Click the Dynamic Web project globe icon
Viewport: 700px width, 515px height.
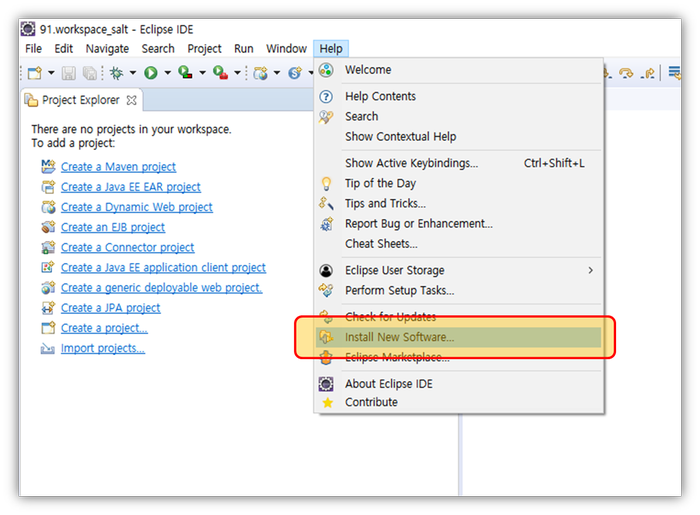pyautogui.click(x=48, y=207)
